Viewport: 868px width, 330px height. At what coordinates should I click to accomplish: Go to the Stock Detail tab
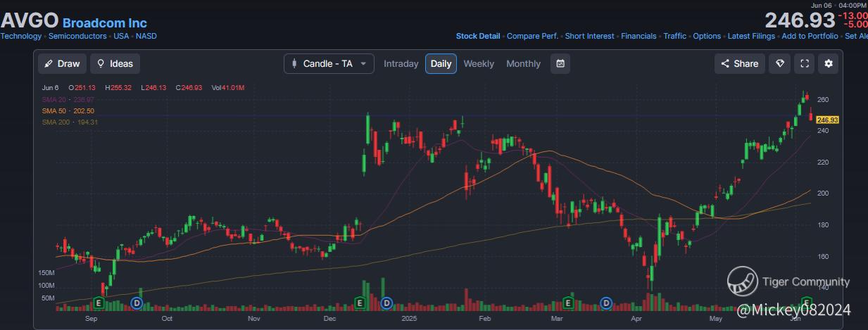[478, 36]
